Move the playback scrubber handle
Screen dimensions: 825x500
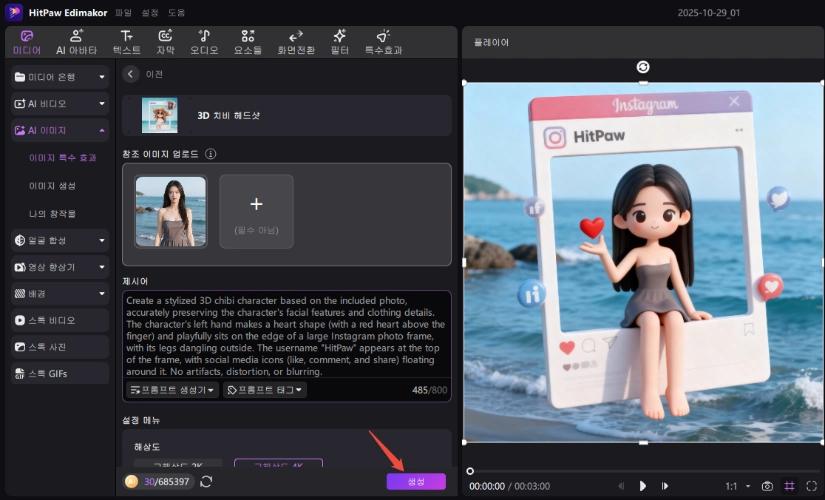click(x=470, y=471)
